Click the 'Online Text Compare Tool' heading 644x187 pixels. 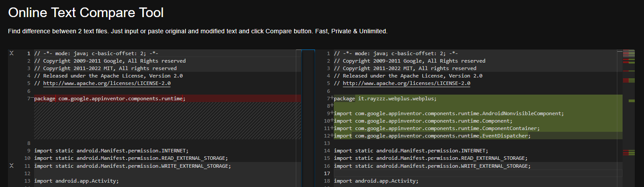[x=86, y=13]
